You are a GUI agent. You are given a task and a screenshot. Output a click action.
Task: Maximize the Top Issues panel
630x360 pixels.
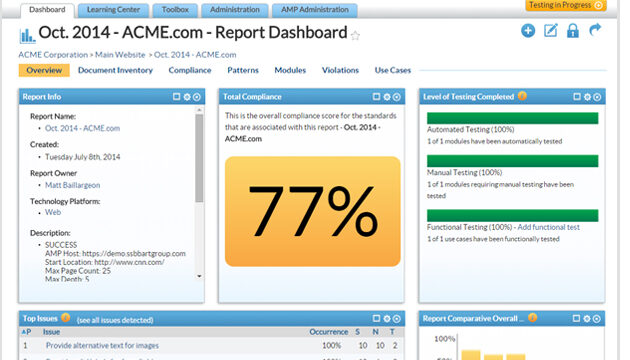(376, 318)
